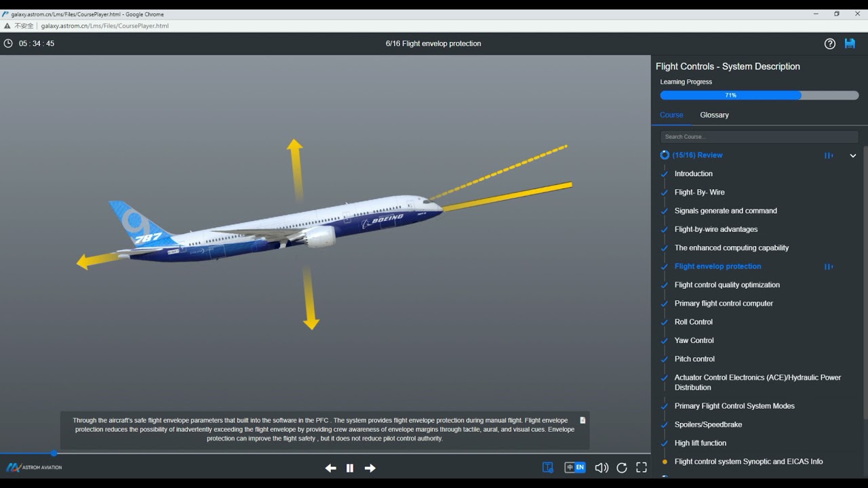Viewport: 868px width, 488px height.
Task: Open Primary Flight Control System Modes lesson
Action: (734, 406)
